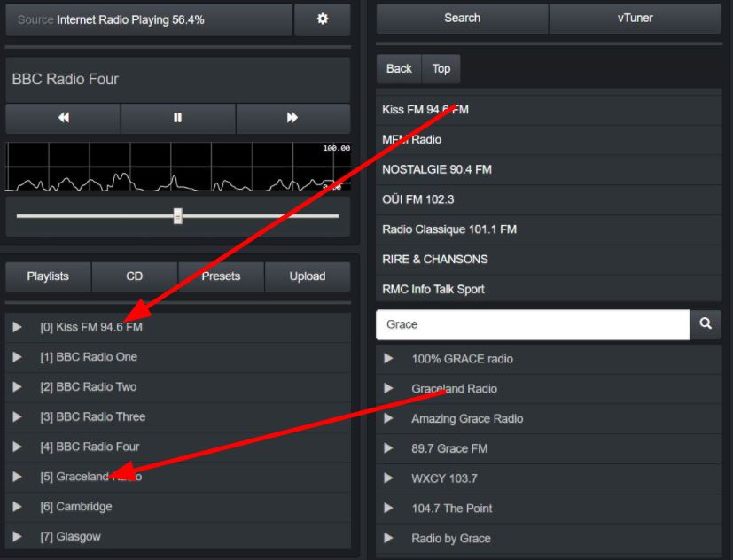Play 100% GRACE radio search result

[388, 359]
